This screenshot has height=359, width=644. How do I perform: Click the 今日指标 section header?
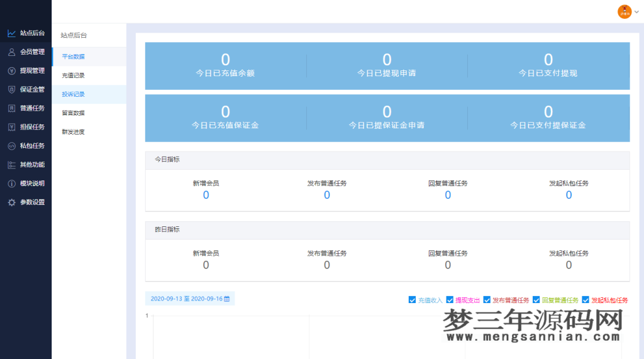(387, 160)
